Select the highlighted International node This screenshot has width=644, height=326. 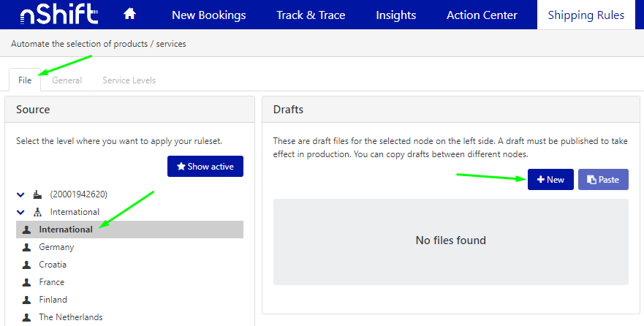(x=66, y=230)
